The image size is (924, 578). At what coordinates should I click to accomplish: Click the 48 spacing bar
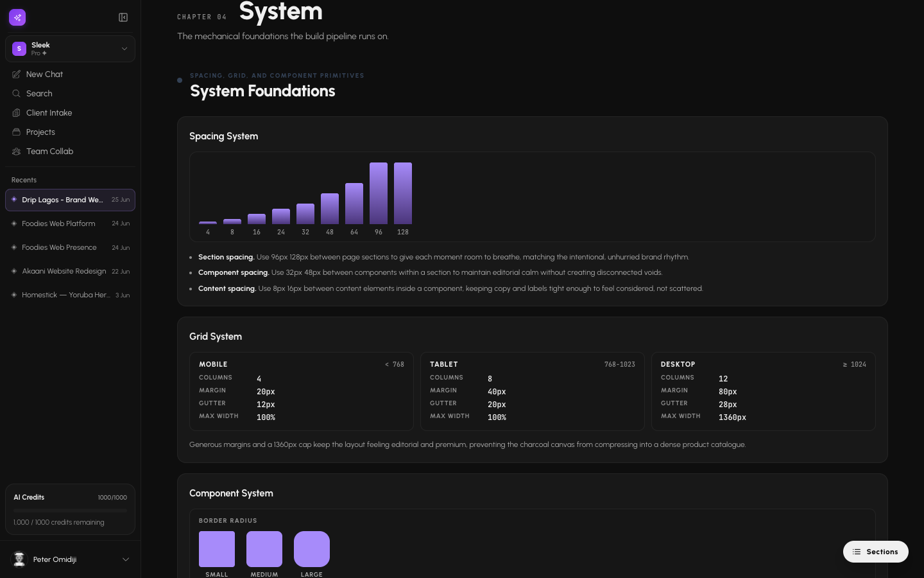pyautogui.click(x=330, y=209)
